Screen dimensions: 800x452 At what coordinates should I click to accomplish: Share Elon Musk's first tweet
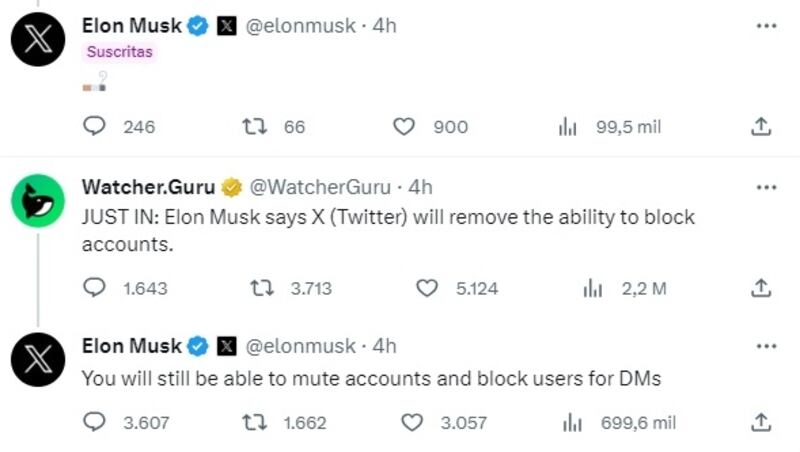click(761, 127)
